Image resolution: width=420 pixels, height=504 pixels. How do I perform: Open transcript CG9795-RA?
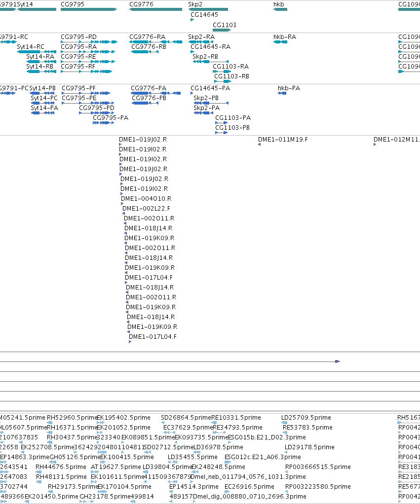click(88, 52)
